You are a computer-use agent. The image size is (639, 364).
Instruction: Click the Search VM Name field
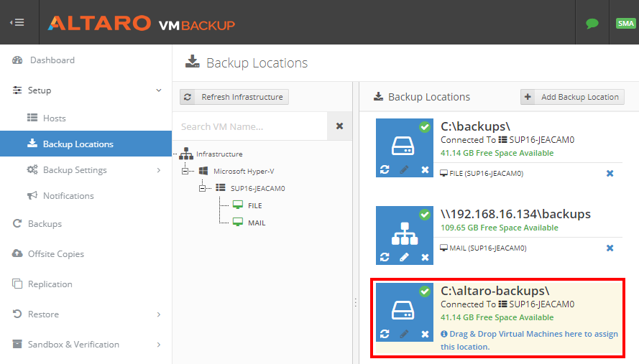(250, 126)
